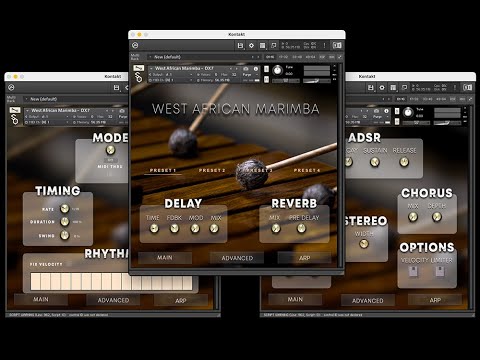Toggle the NI browser panel icon in center window
480x360 pixels.
click(337, 45)
